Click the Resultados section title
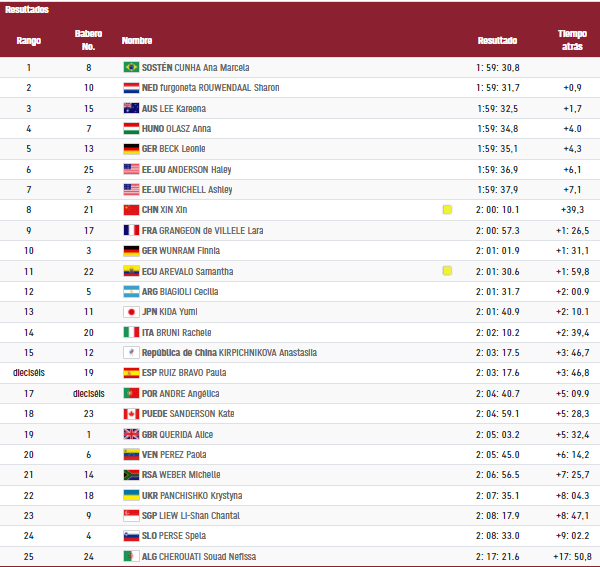600x567 pixels. point(27,9)
